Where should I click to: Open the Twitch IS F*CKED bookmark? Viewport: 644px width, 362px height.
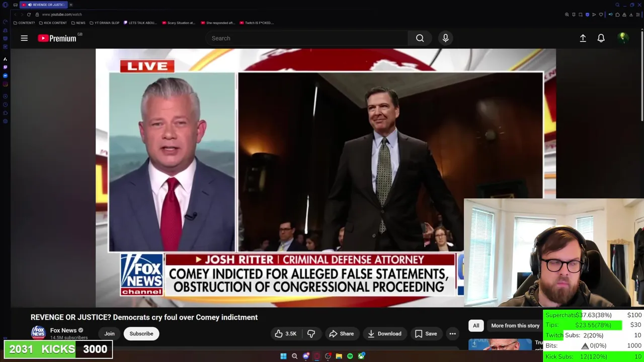point(257,23)
